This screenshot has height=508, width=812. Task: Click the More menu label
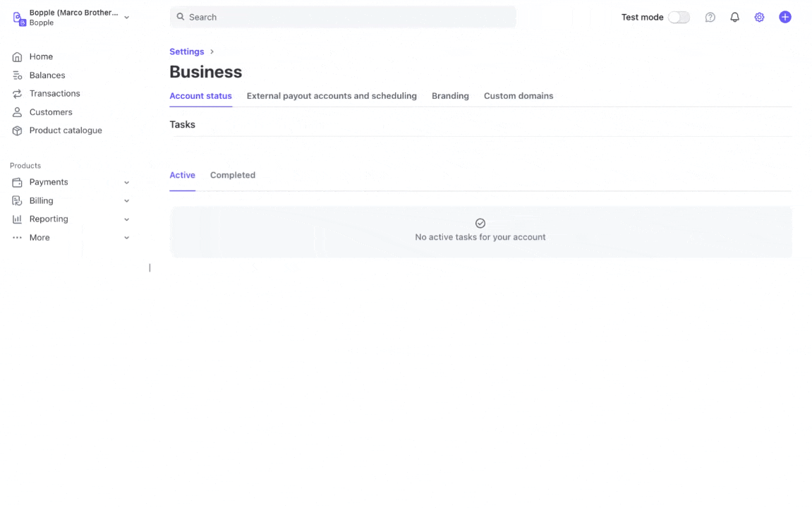click(x=40, y=238)
